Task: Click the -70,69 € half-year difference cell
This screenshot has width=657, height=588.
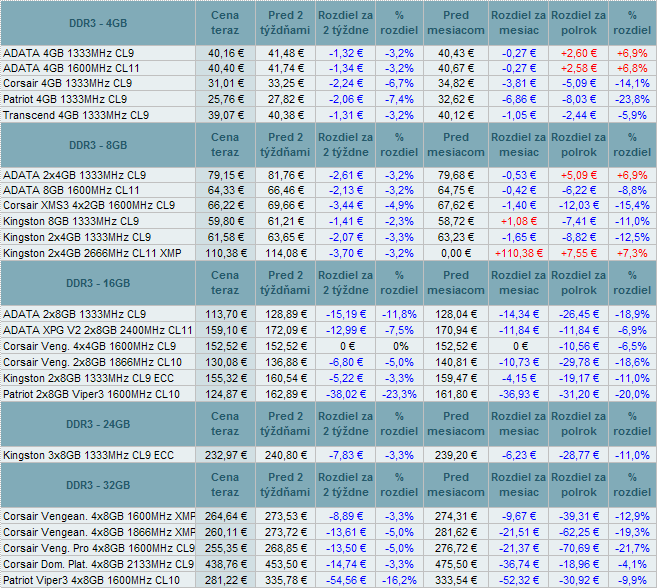Action: [x=579, y=548]
